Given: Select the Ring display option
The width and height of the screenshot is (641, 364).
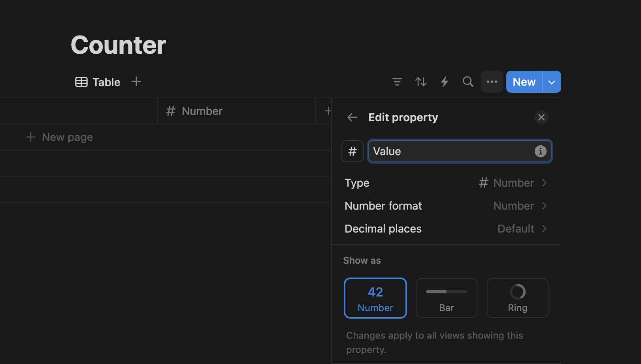Looking at the screenshot, I should [517, 298].
